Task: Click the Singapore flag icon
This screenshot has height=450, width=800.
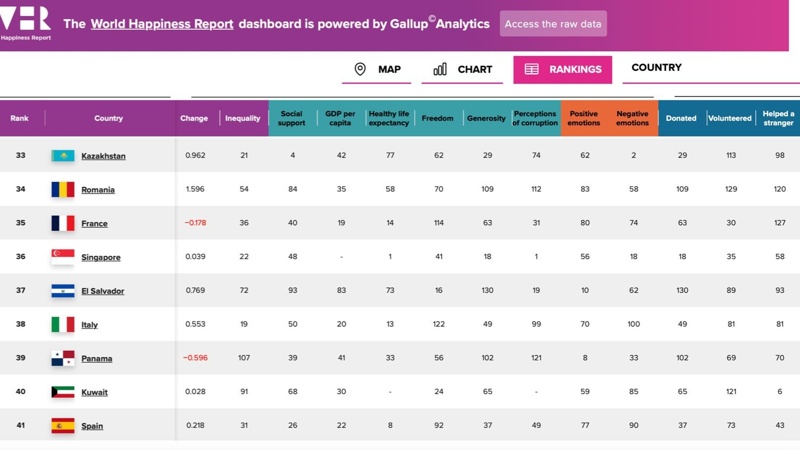Action: click(63, 257)
